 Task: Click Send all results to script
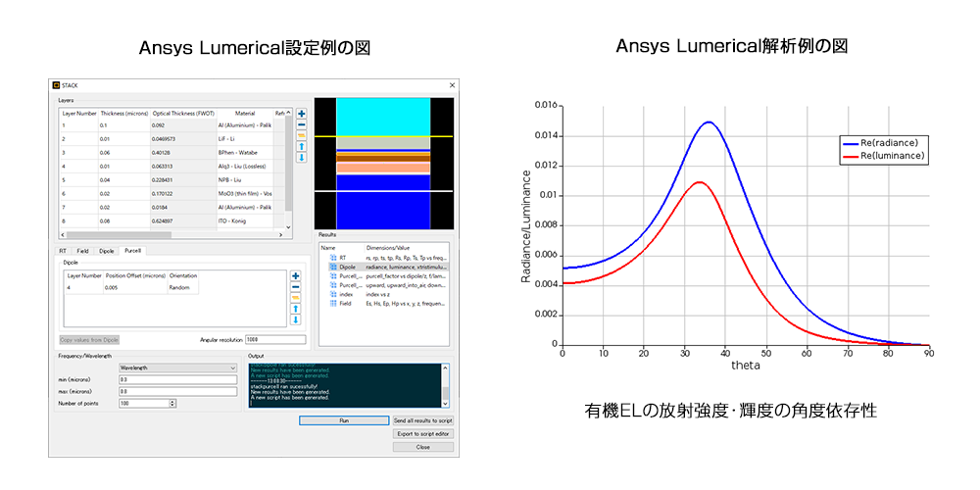[x=423, y=420]
